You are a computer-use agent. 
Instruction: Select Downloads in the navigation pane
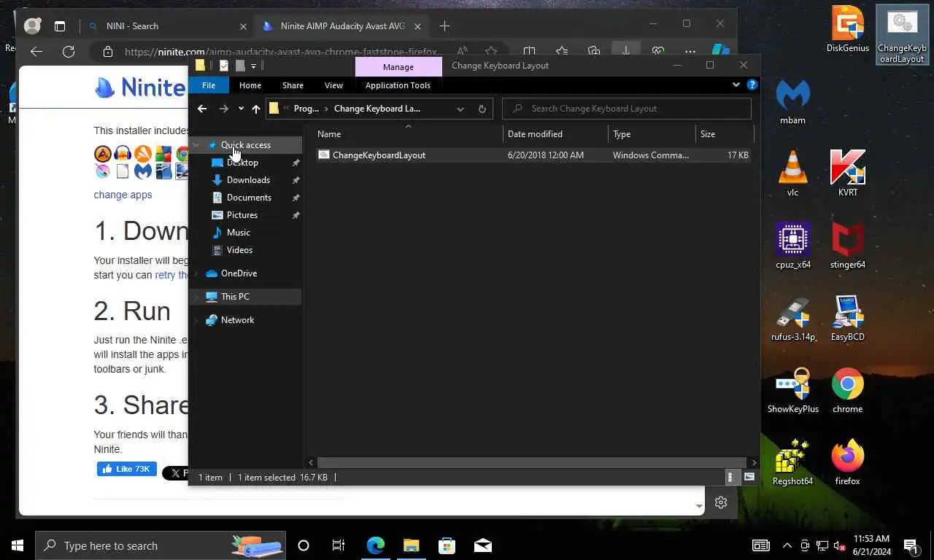coord(248,180)
